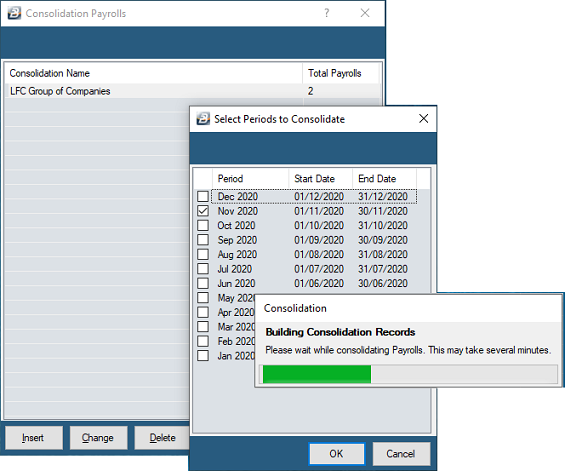The width and height of the screenshot is (565, 471).
Task: Uncheck the Nov 2020 period checkbox
Action: pos(203,211)
